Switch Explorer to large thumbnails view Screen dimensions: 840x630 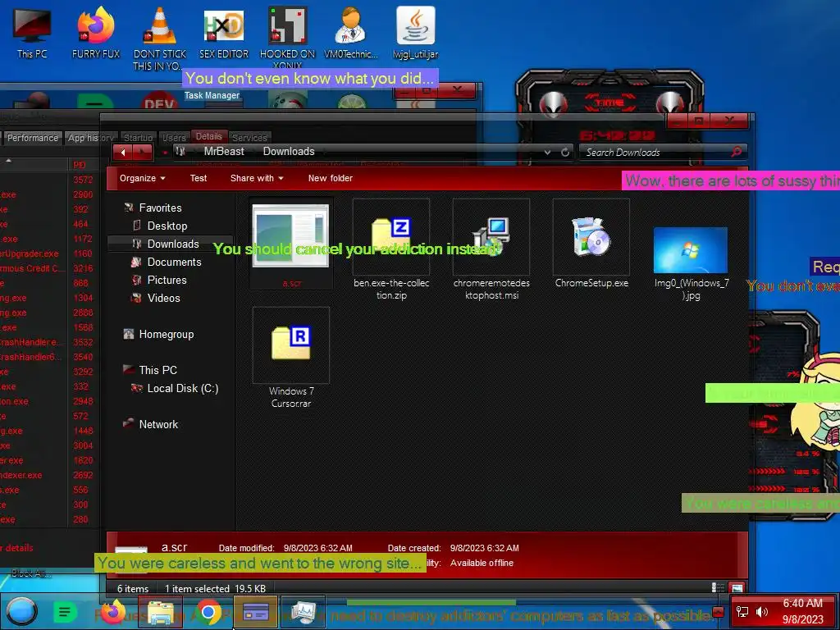pyautogui.click(x=737, y=587)
